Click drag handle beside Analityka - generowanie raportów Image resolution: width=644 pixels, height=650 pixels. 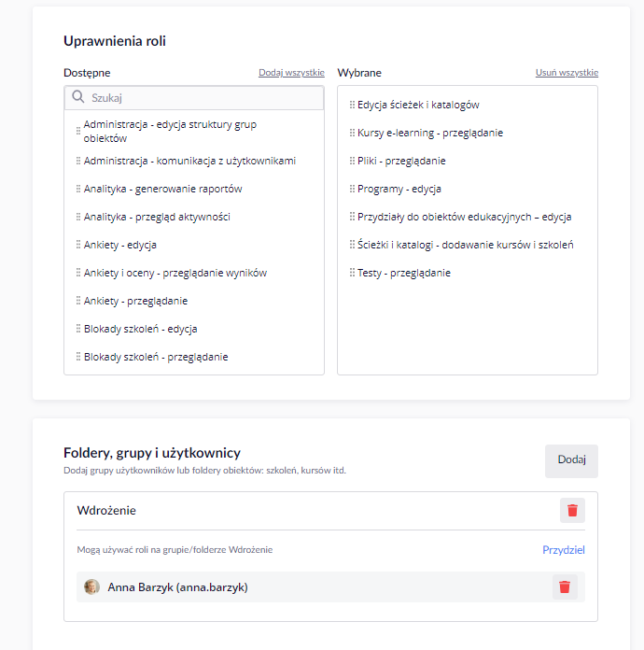[x=77, y=189]
